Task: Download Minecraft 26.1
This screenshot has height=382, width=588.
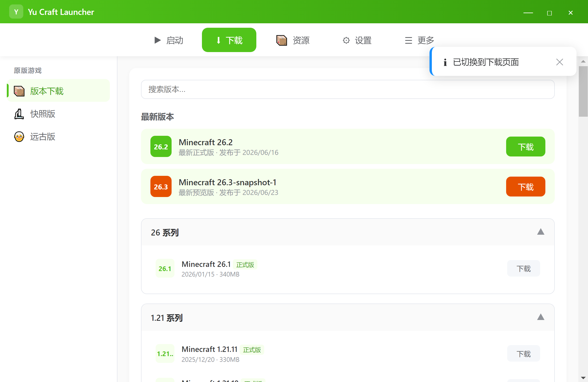Action: coord(524,268)
